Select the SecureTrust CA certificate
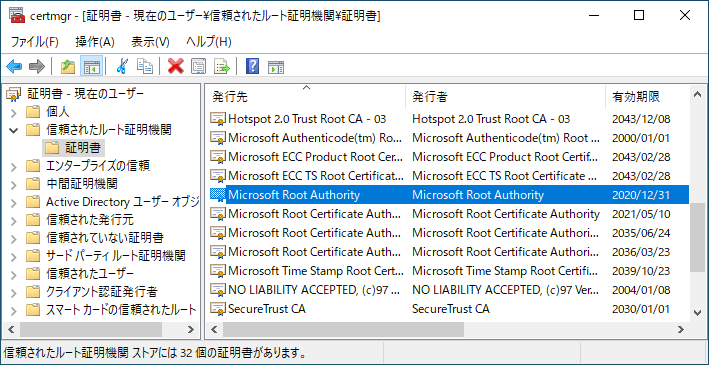 tap(449, 309)
